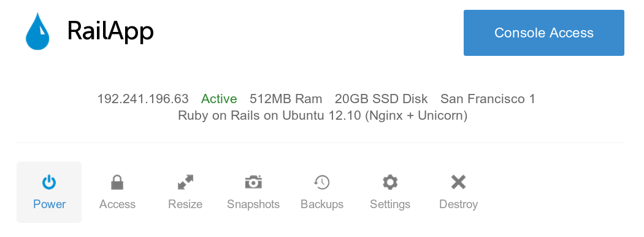Click the Destroy X icon
644x237 pixels.
pyautogui.click(x=458, y=182)
